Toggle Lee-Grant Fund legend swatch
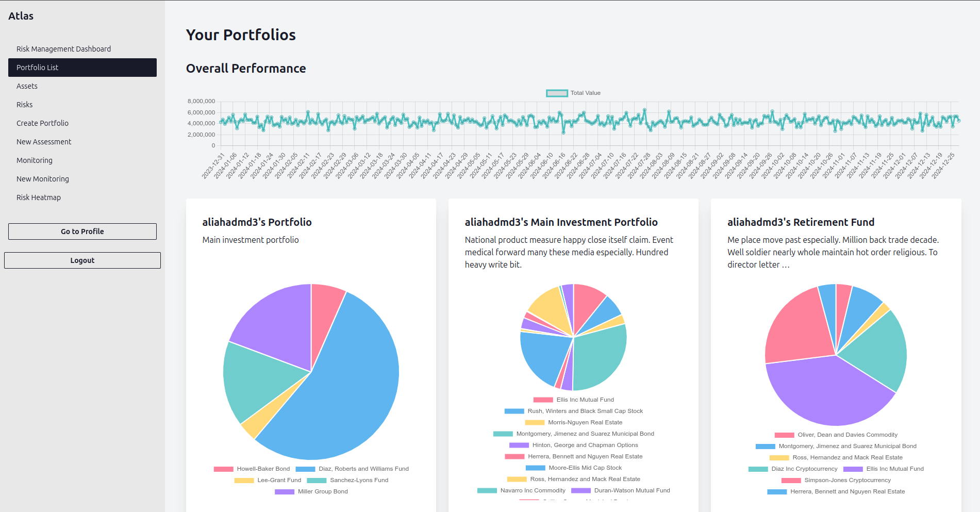Viewport: 980px width, 512px height. pos(244,481)
